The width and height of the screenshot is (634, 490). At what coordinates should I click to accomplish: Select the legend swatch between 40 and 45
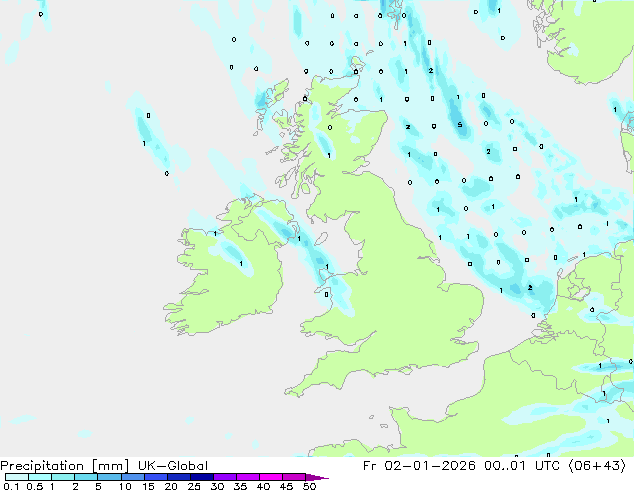click(271, 477)
